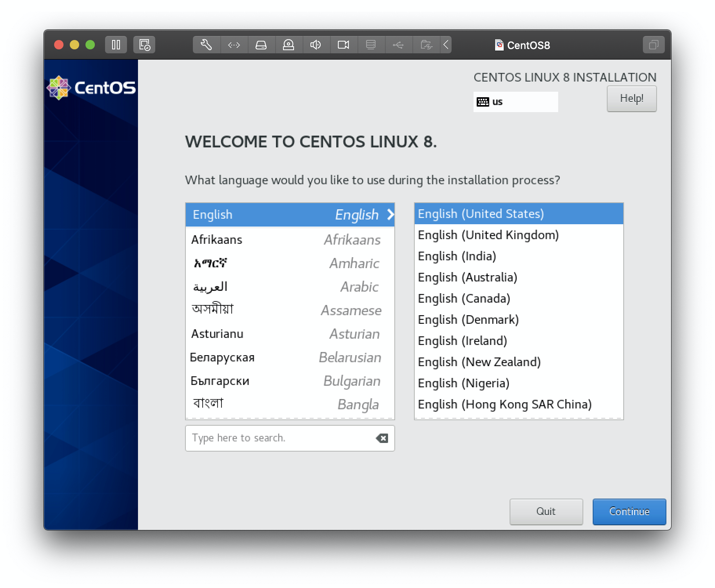
Task: Quit the CentOS installation
Action: 546,512
